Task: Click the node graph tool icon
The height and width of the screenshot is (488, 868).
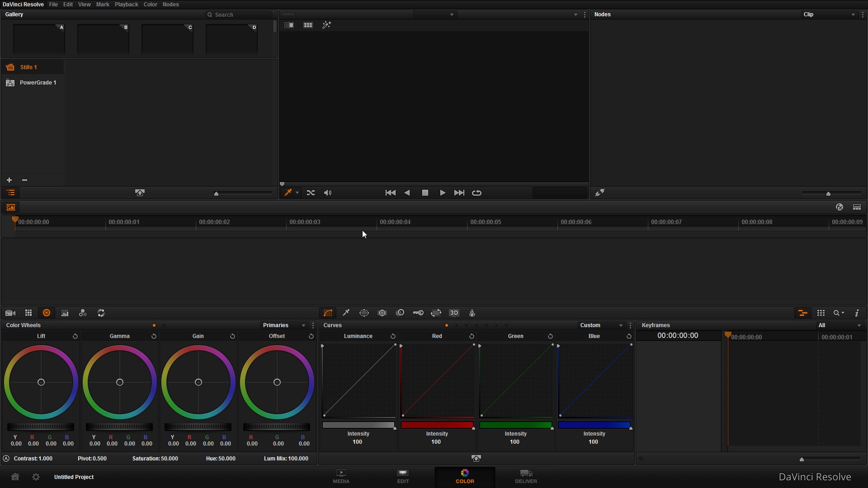Action: [600, 193]
